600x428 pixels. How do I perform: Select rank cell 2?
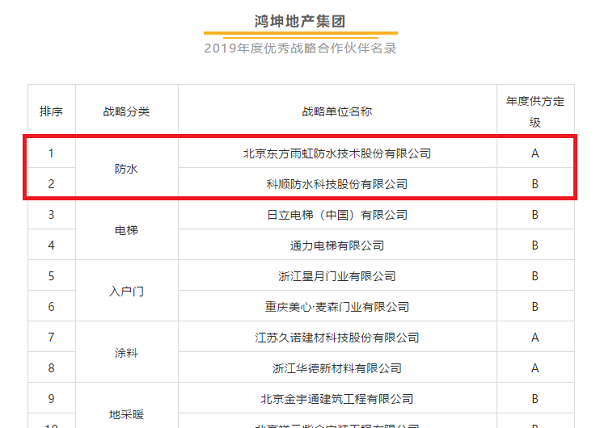click(51, 184)
